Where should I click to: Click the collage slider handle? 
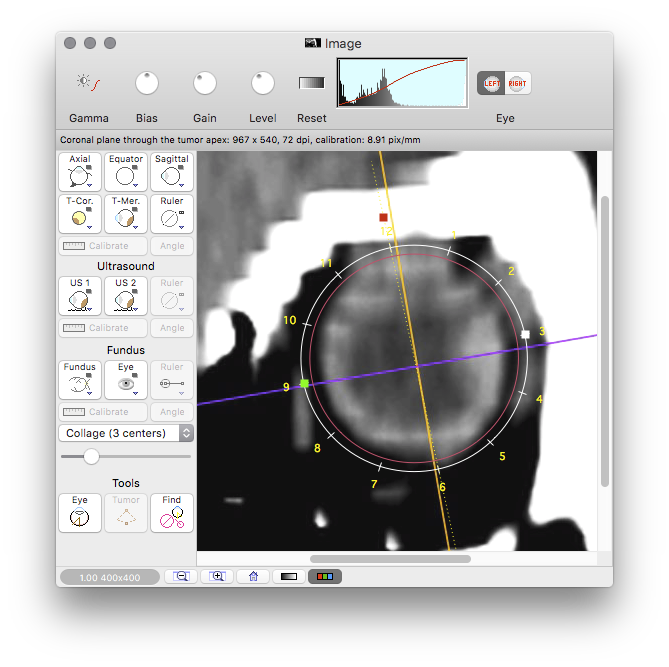(x=91, y=456)
